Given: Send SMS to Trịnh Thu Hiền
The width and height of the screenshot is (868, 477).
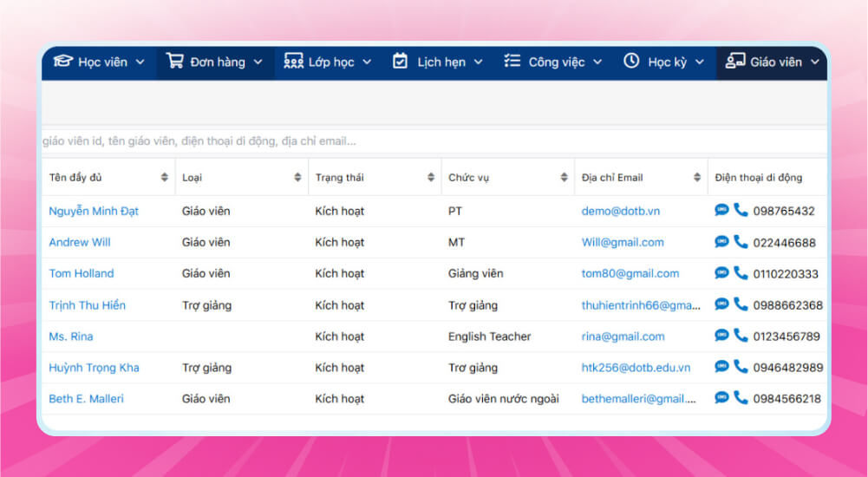Looking at the screenshot, I should point(721,304).
